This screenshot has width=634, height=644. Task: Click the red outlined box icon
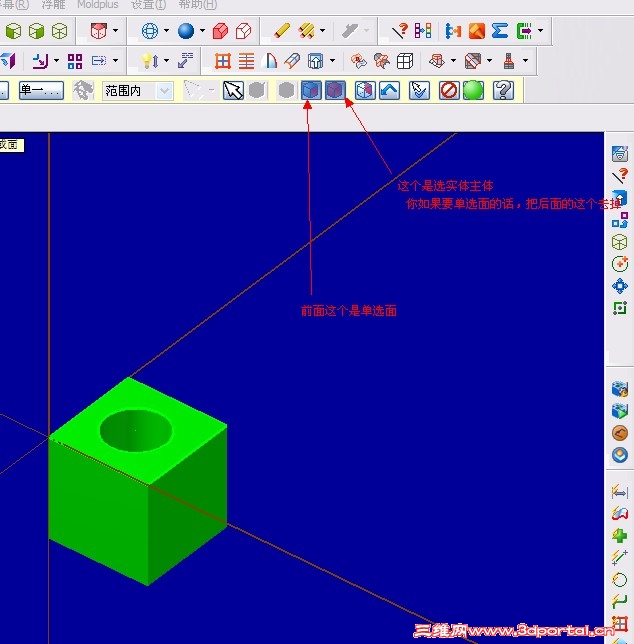(243, 31)
